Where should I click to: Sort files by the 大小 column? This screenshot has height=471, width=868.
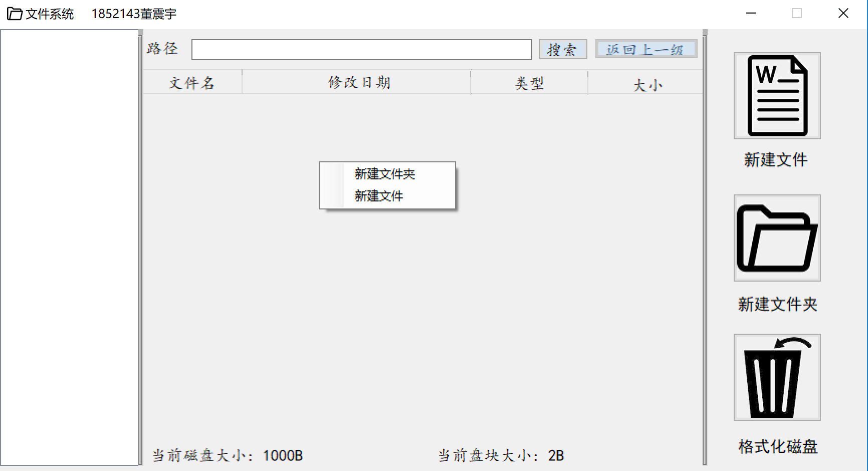[x=647, y=84]
